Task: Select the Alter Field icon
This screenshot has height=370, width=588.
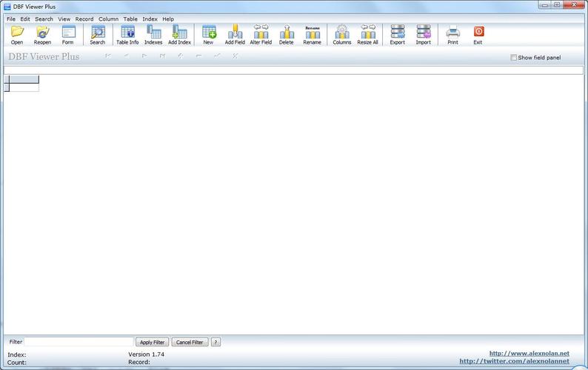Action: coord(261,33)
